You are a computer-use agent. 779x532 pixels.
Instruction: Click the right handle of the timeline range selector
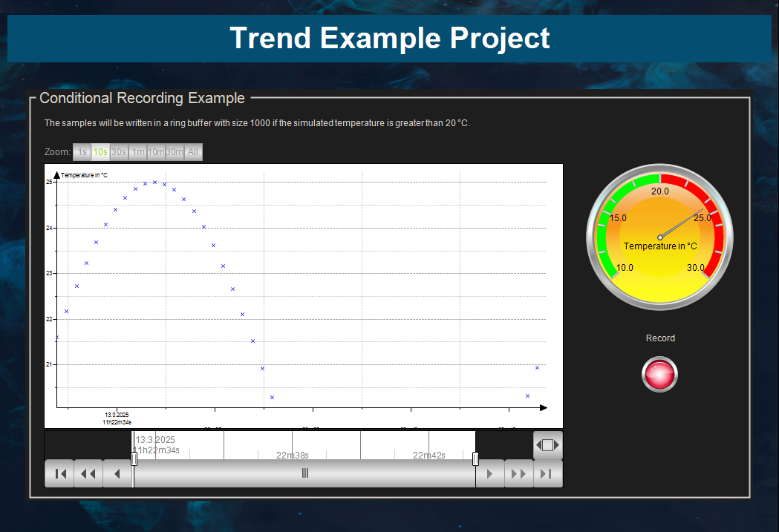pos(475,459)
